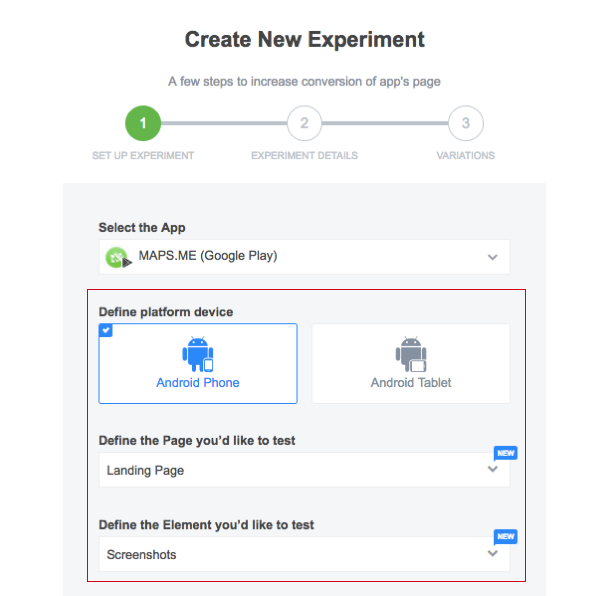Select the Android Tablet device card

tap(411, 363)
